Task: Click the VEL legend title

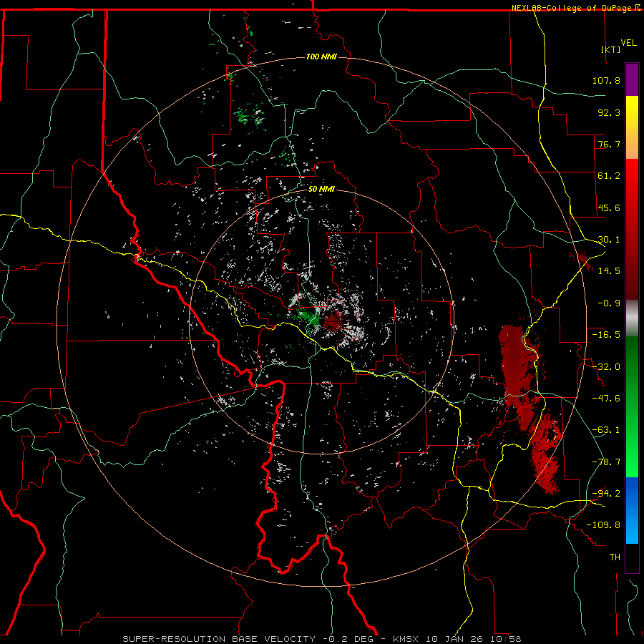Action: coord(628,43)
